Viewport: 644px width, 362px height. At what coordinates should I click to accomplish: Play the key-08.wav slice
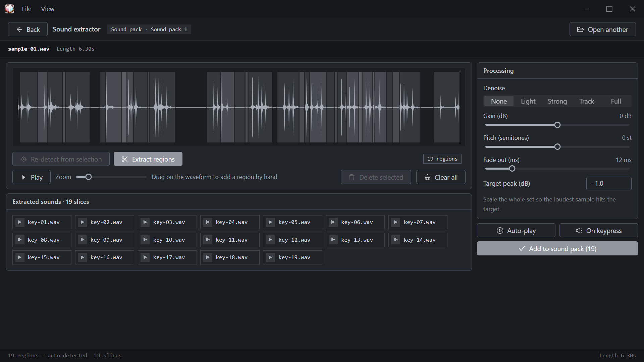pos(20,240)
